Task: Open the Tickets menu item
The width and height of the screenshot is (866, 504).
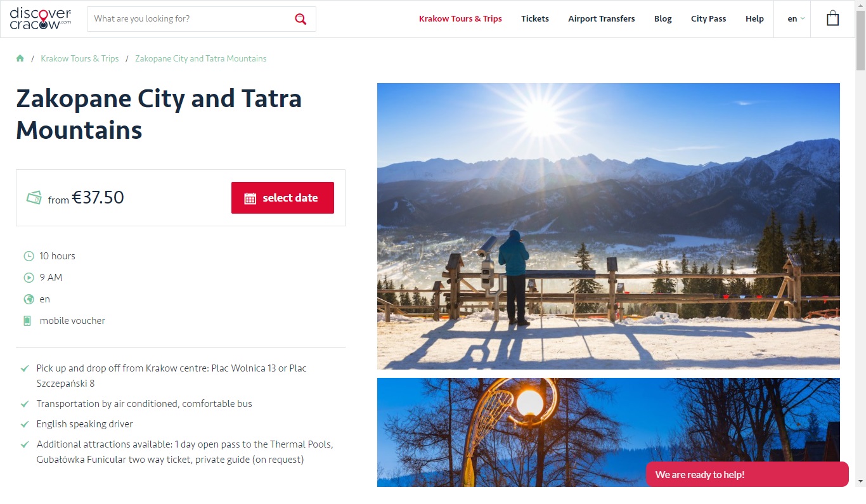Action: point(535,18)
